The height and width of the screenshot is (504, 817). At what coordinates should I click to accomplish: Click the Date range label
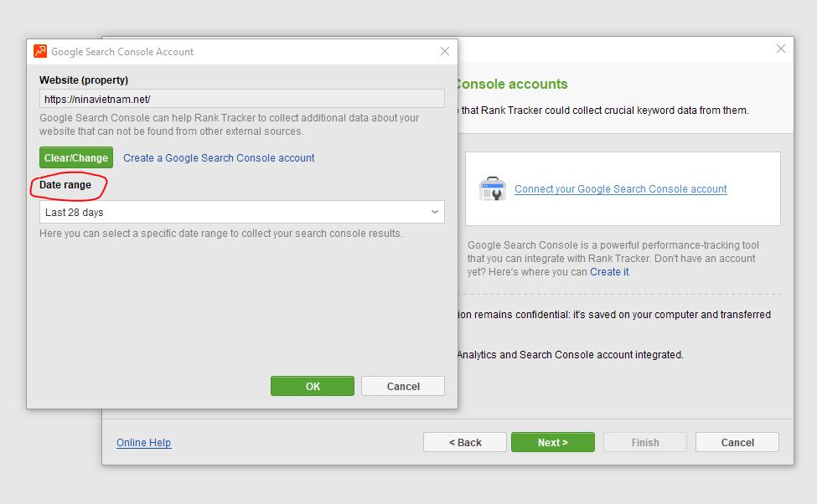pyautogui.click(x=65, y=185)
